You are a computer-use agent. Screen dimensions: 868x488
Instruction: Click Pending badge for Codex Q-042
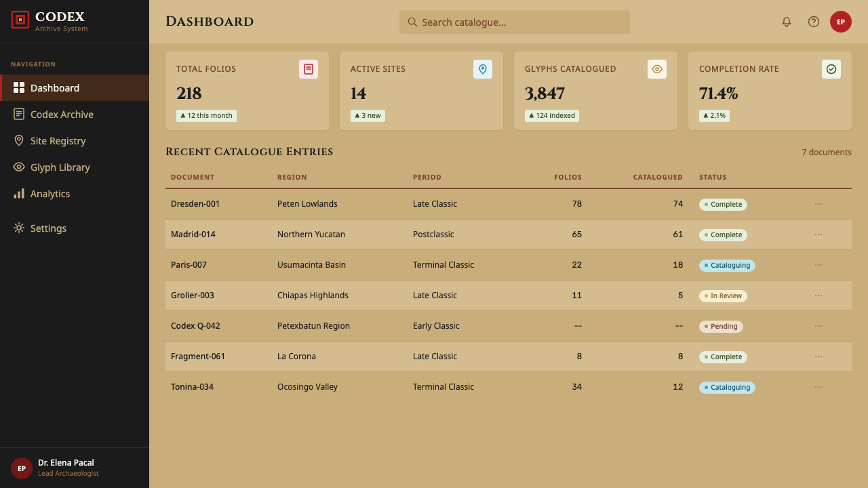(x=721, y=326)
